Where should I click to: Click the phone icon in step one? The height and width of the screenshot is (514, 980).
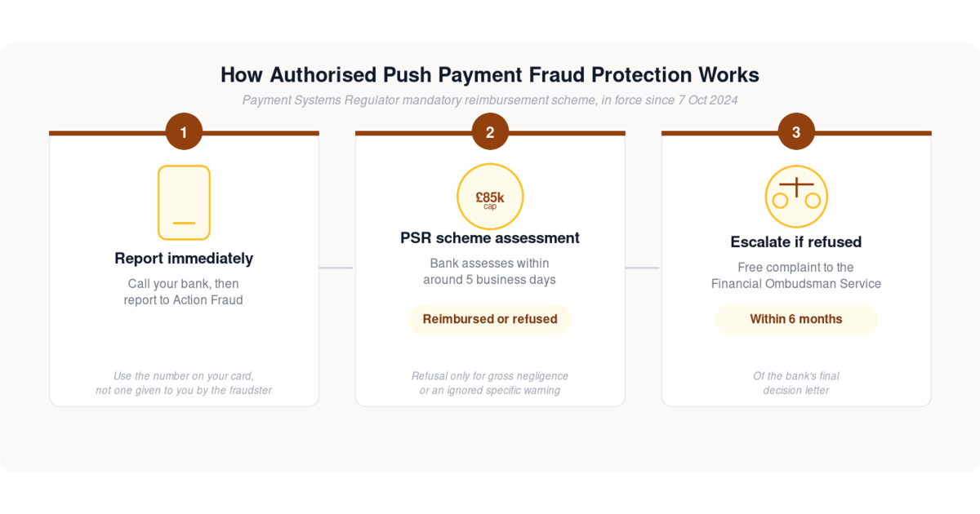click(184, 202)
